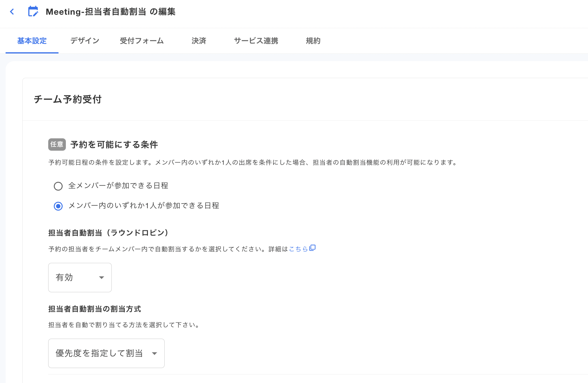Open the 受付フォーム tab
Screen dimensions: 588x383
pos(142,41)
